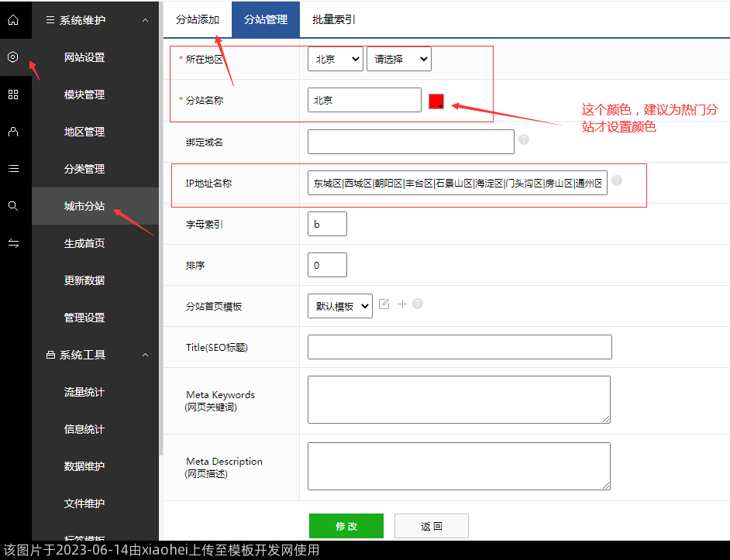Open the list lines icon in sidebar
This screenshot has height=560, width=730.
coord(13,169)
